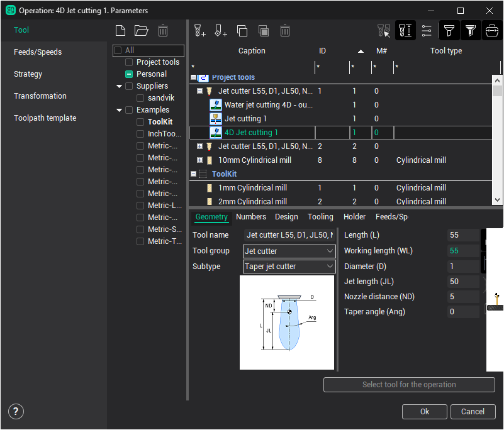The height and width of the screenshot is (430, 504).
Task: Open help with the question mark icon
Action: [x=16, y=412]
